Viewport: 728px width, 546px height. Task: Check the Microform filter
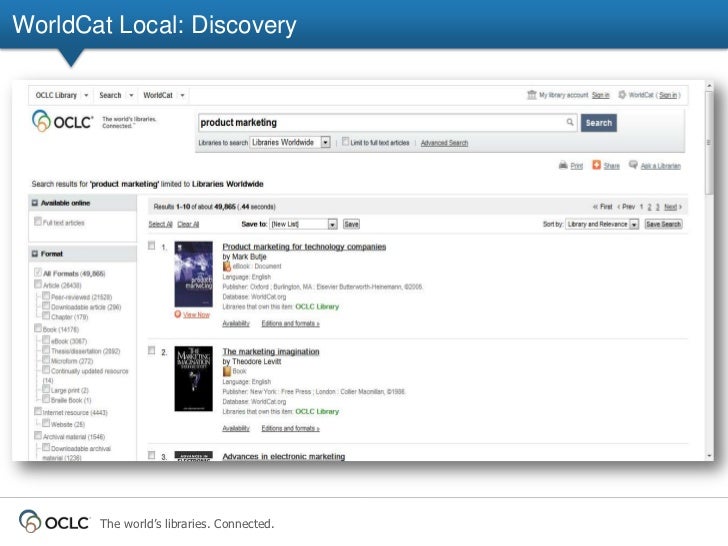(46, 360)
